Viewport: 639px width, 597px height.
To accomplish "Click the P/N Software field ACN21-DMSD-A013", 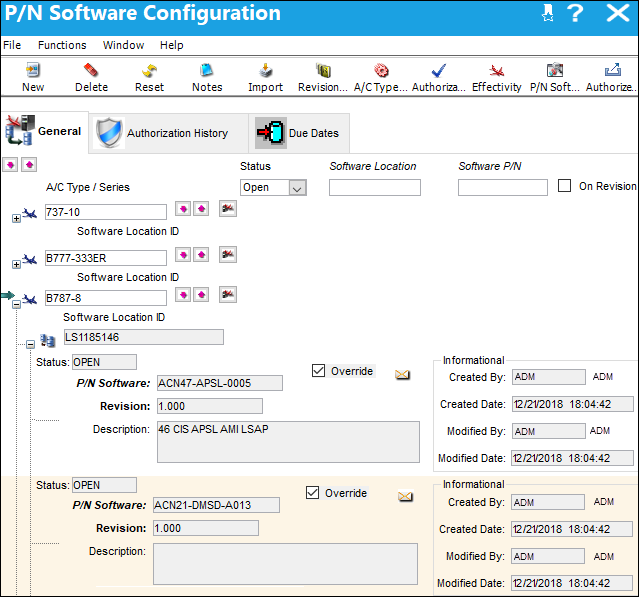I will pyautogui.click(x=216, y=505).
